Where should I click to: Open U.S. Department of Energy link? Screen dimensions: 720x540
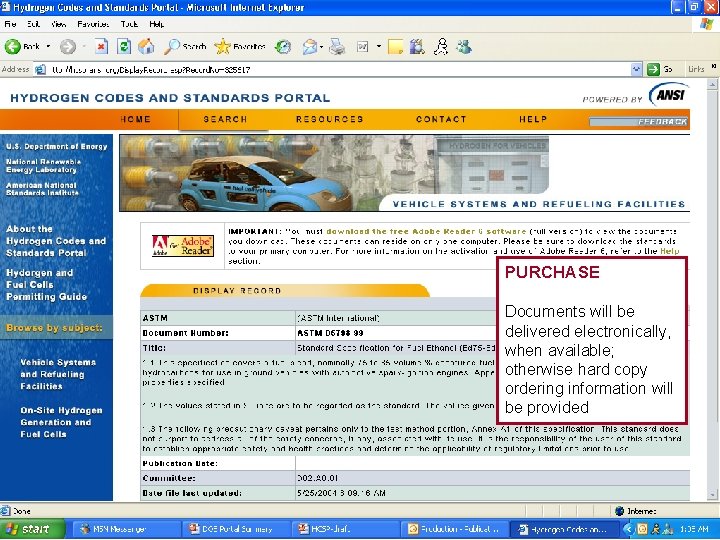[56, 146]
